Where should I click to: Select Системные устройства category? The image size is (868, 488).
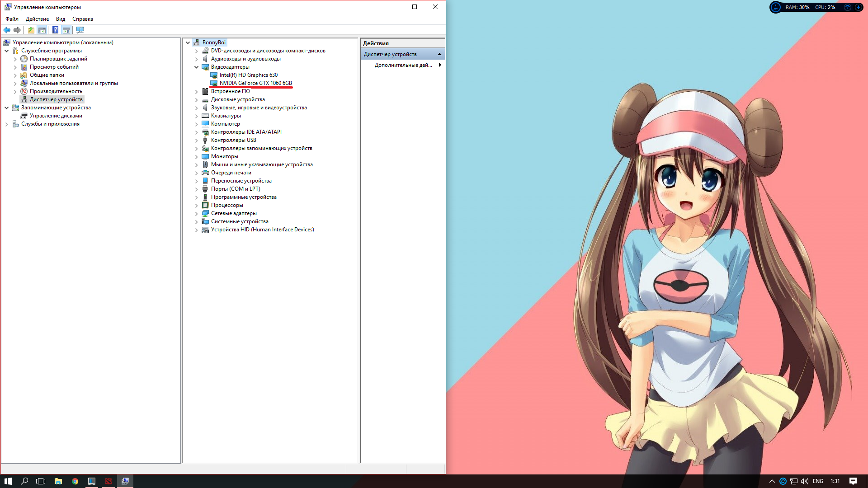coord(240,221)
